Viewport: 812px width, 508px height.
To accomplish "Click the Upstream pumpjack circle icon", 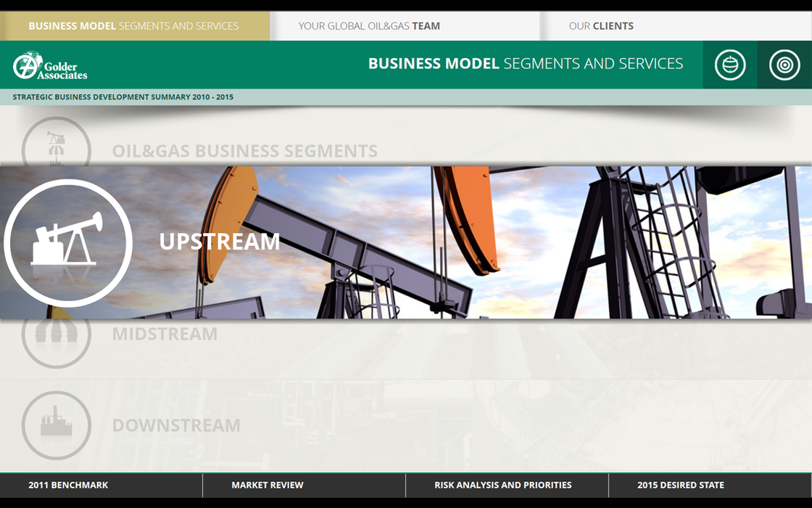I will click(67, 242).
